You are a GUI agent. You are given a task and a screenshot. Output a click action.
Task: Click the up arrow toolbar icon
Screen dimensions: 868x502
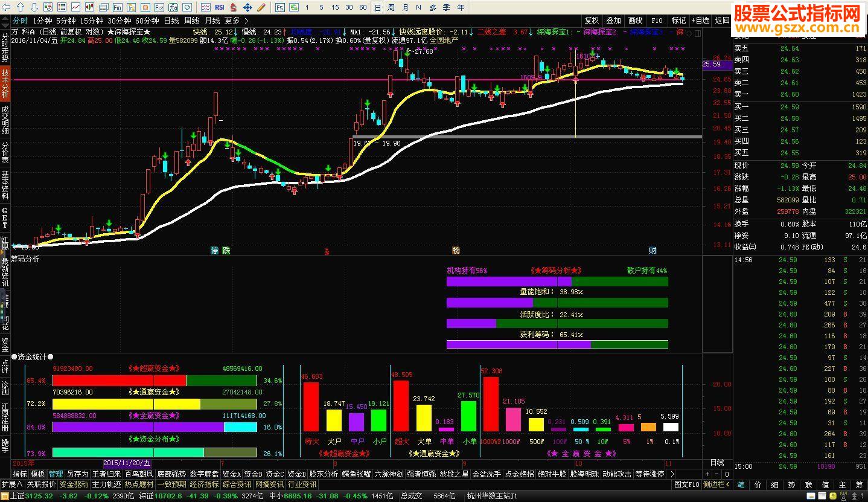tap(21, 7)
